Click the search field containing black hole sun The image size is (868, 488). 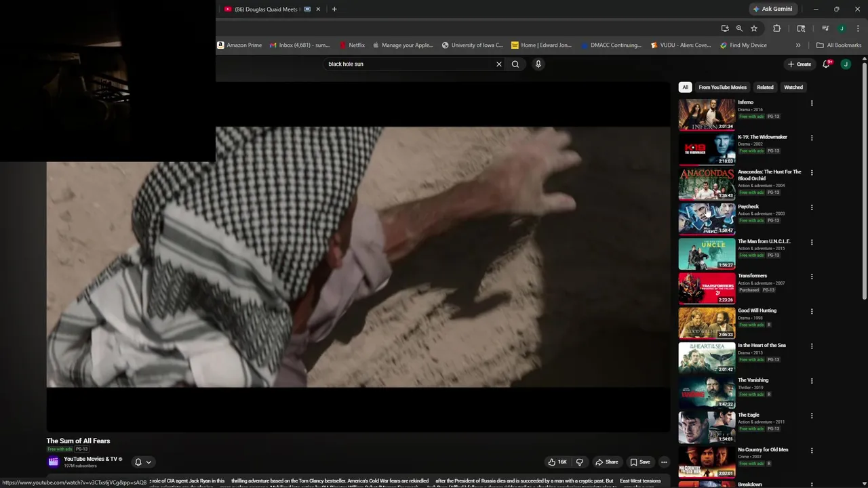coord(409,64)
